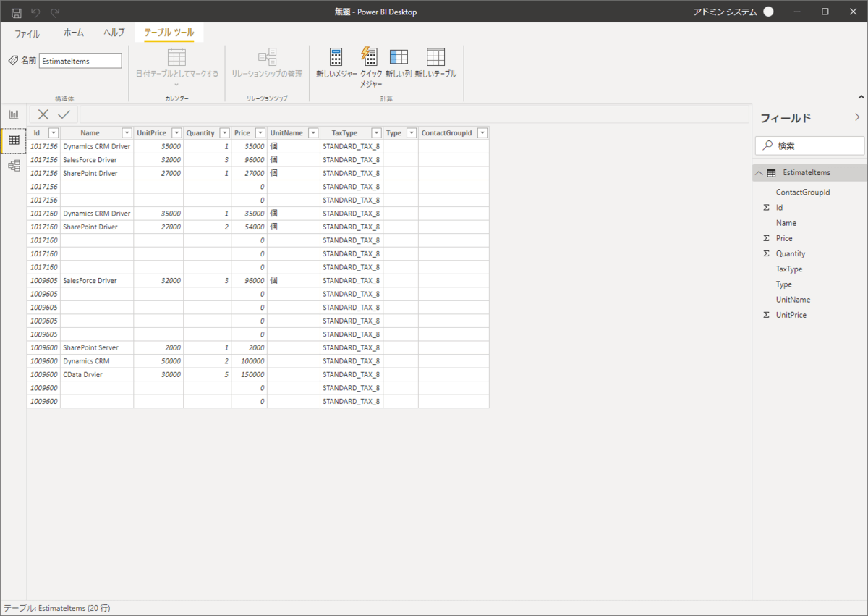
Task: Select Name field in Fields pane
Action: (786, 223)
